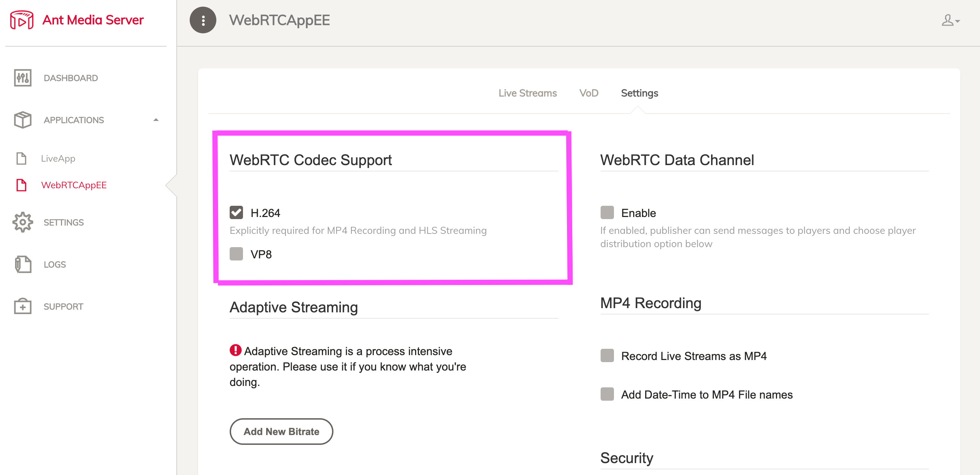Click the Dashboard sliders icon
The width and height of the screenshot is (980, 475).
pyautogui.click(x=23, y=78)
